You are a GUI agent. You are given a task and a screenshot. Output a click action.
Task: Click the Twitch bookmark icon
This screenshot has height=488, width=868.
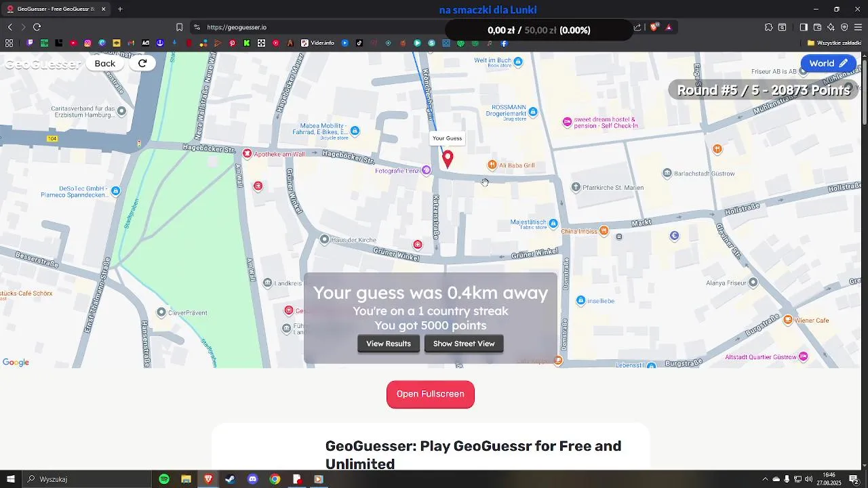coord(29,43)
